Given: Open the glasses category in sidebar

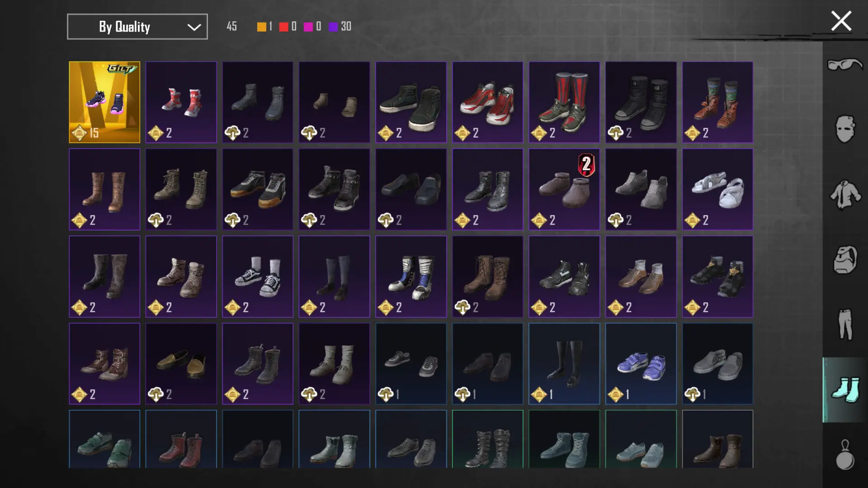Looking at the screenshot, I should click(845, 65).
